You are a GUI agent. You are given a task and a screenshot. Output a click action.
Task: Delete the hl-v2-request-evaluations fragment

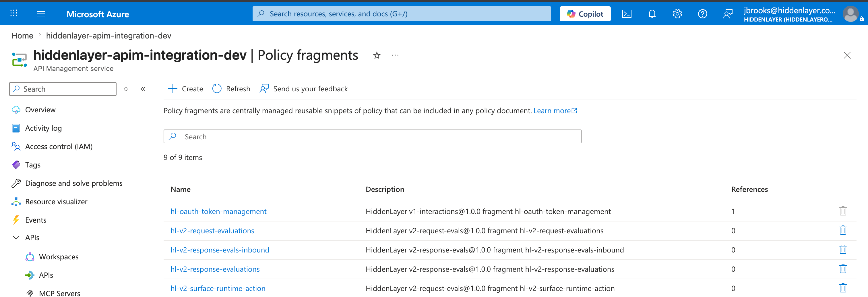[x=842, y=230]
